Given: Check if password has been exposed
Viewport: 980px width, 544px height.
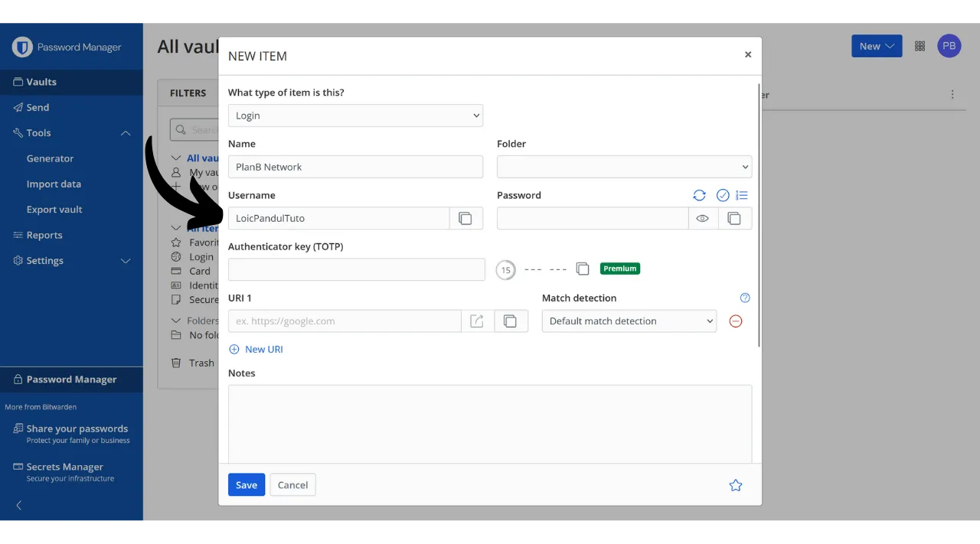Looking at the screenshot, I should click(x=722, y=195).
